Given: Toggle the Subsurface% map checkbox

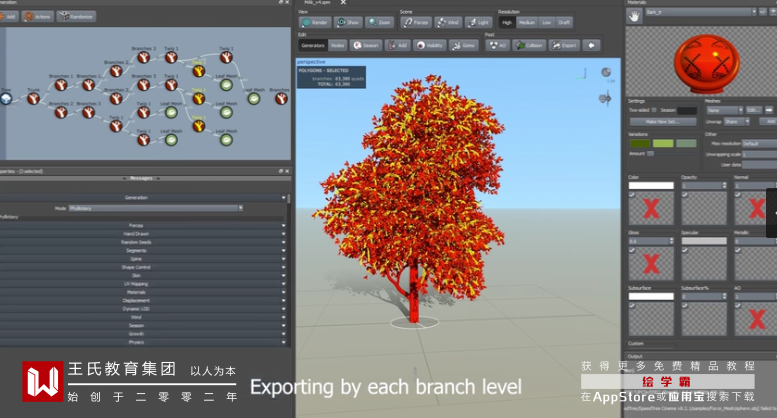Looking at the screenshot, I should pyautogui.click(x=685, y=306).
